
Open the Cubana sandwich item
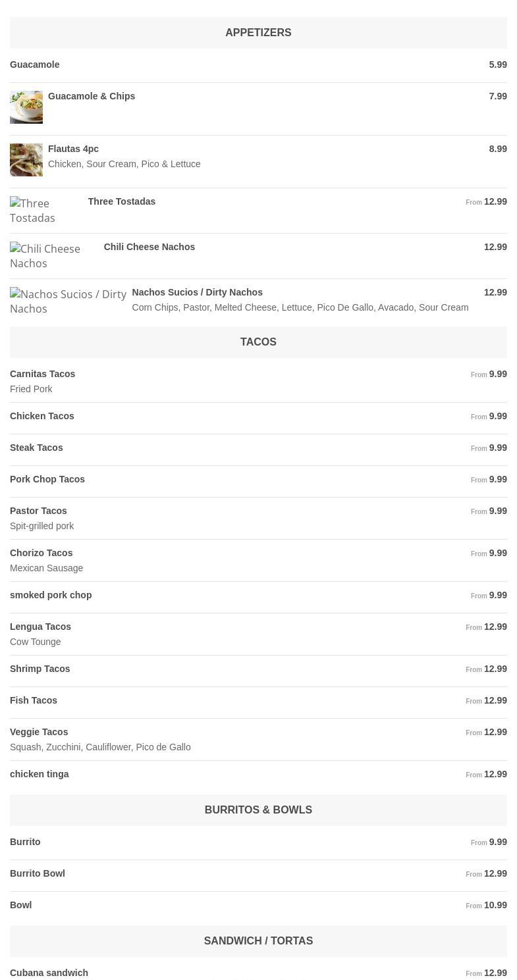(49, 973)
